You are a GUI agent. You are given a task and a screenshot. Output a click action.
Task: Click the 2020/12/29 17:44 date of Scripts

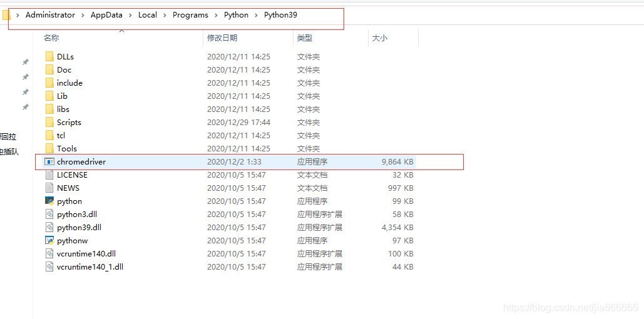238,123
